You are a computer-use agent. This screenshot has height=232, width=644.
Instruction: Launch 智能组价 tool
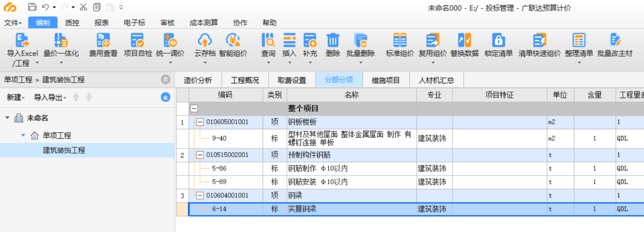click(x=233, y=45)
